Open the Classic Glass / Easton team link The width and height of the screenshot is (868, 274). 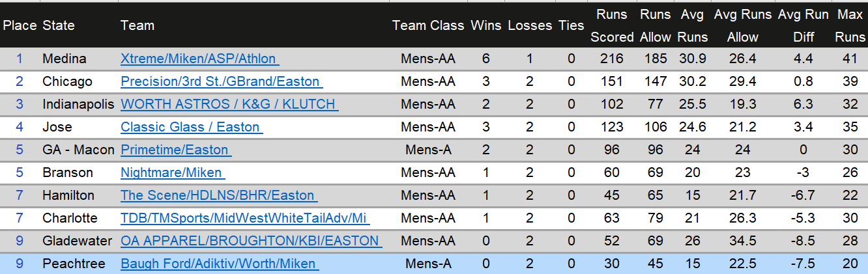tap(190, 127)
